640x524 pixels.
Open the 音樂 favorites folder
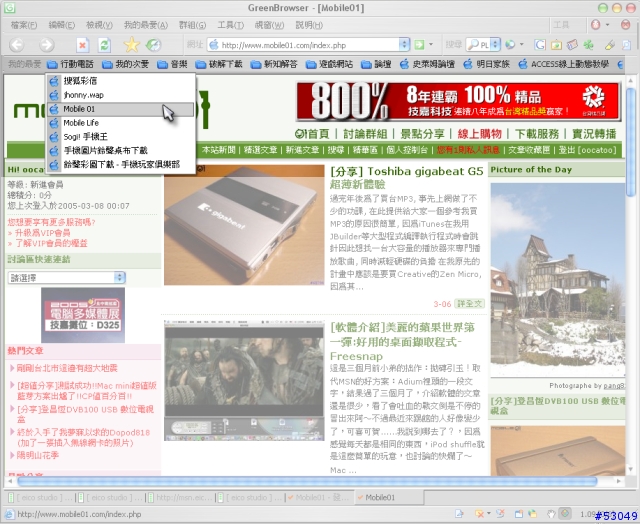pos(172,64)
